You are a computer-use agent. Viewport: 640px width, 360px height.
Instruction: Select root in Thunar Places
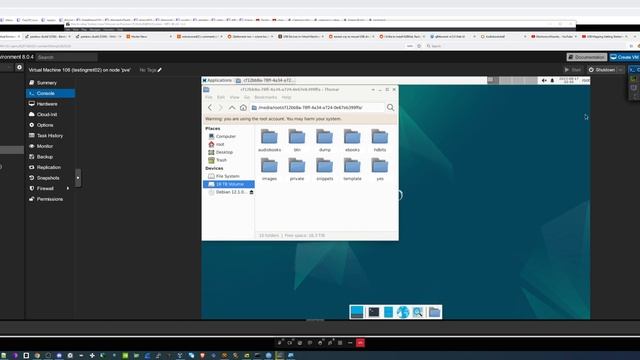click(x=229, y=144)
